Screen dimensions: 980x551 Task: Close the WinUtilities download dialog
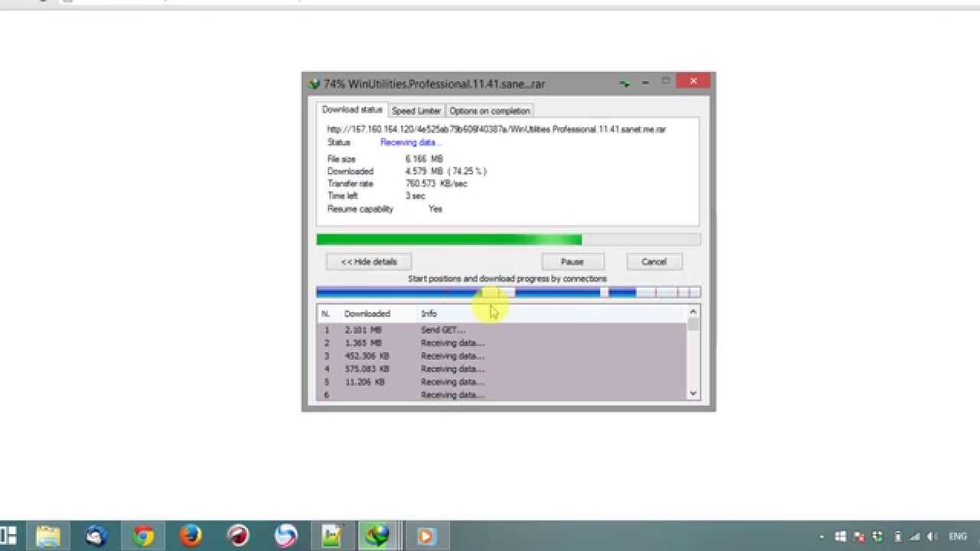694,81
